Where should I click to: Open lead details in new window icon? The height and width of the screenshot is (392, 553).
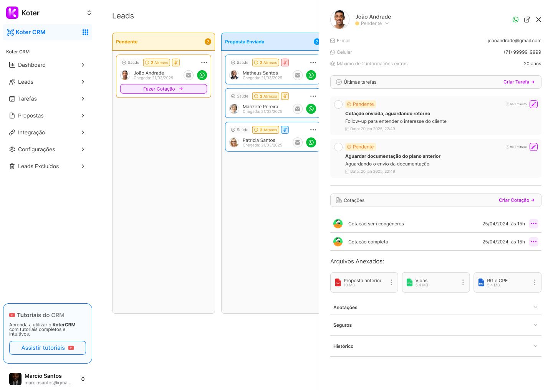click(527, 20)
